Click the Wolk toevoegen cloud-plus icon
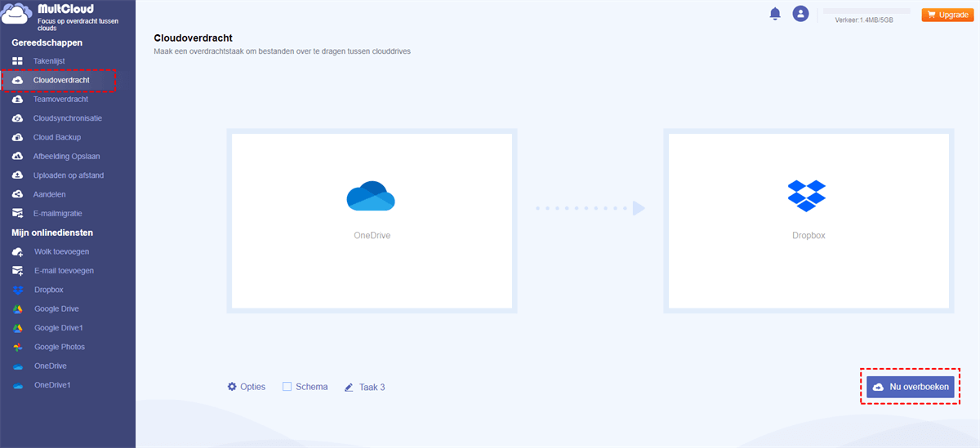Viewport: 980px width, 448px height. pos(18,251)
